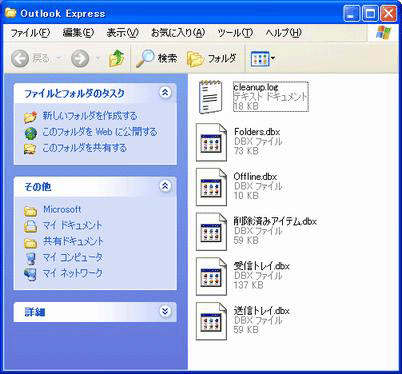Click the マイ ネットワーク network icon
402x374 pixels.
[30, 274]
